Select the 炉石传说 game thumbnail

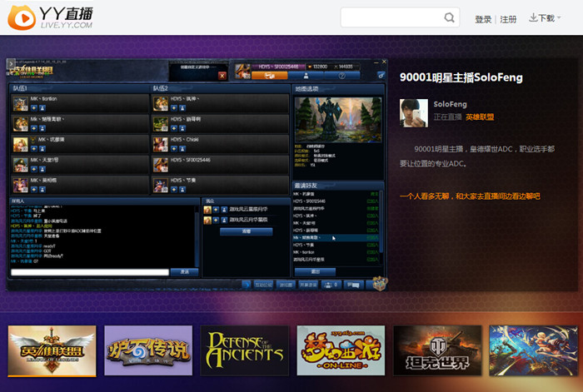[148, 350]
